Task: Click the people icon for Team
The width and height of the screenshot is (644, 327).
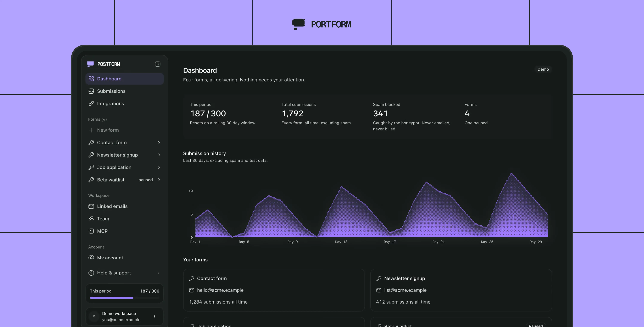Action: 91,219
